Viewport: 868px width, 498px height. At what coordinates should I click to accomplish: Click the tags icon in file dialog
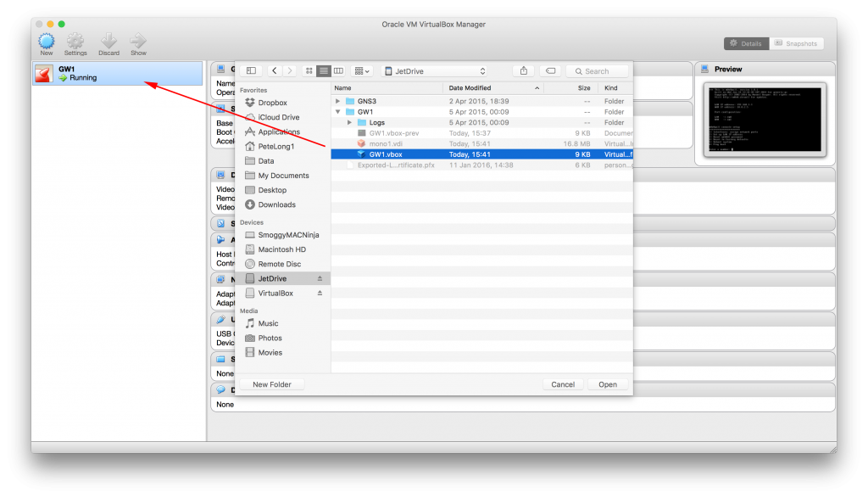[551, 70]
